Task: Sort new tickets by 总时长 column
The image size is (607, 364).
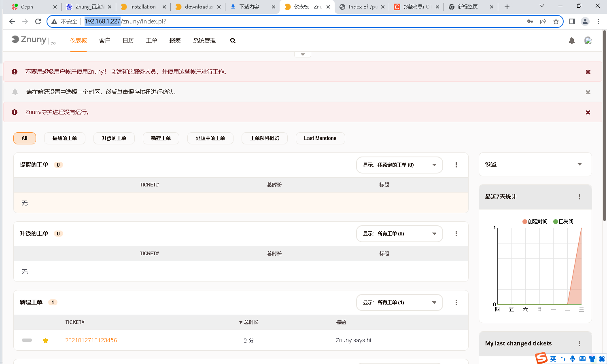Action: [x=248, y=322]
